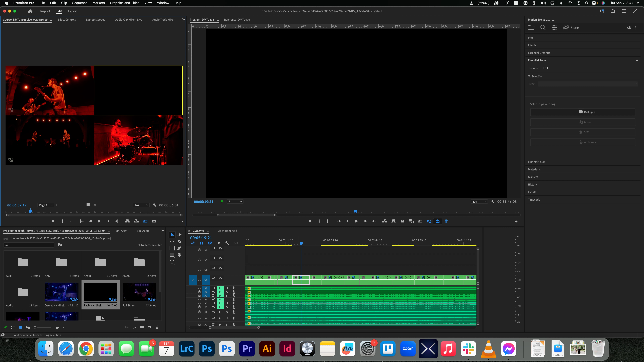Open the Fit zoom level dropdown
The image size is (644, 362).
pyautogui.click(x=235, y=202)
